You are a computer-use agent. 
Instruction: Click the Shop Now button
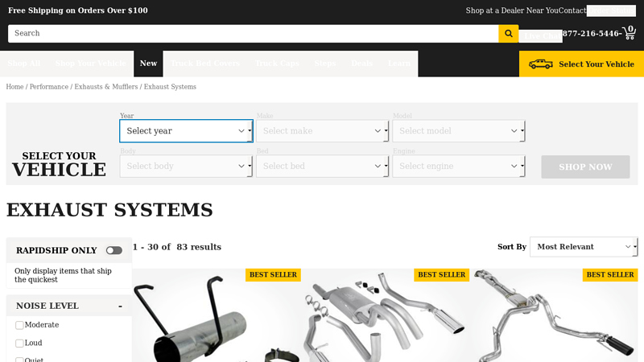pos(585,167)
